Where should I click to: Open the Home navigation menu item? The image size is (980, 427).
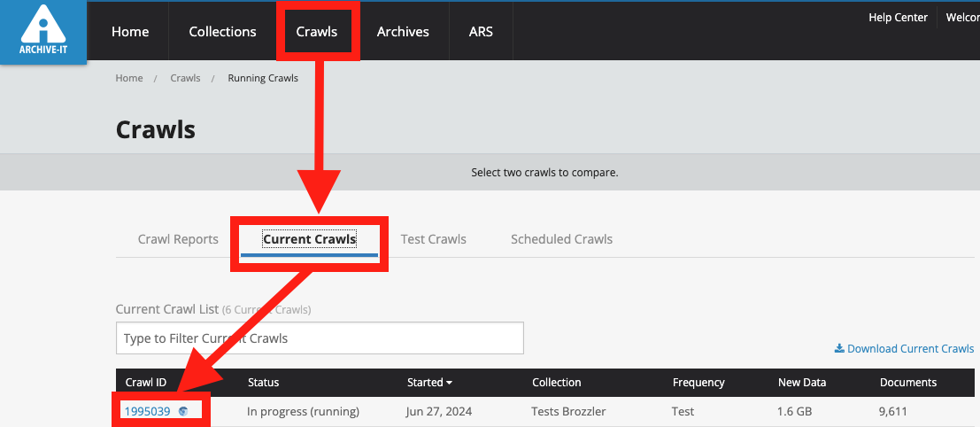tap(130, 32)
